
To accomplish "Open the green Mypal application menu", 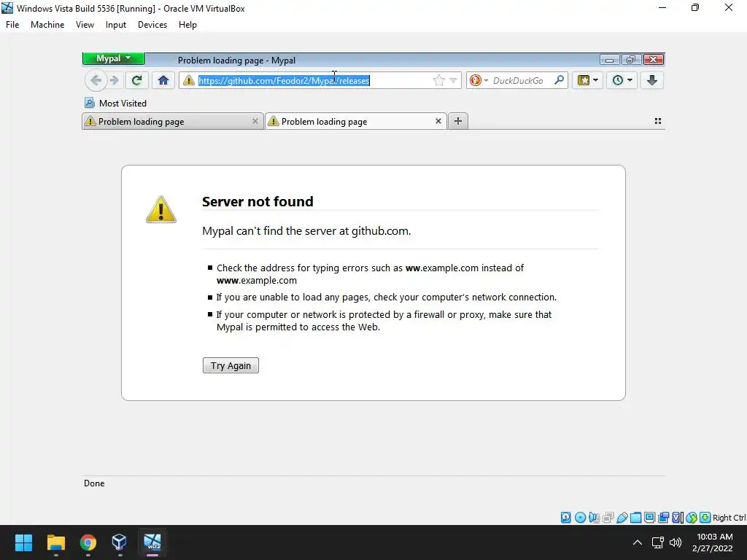I will 113,58.
